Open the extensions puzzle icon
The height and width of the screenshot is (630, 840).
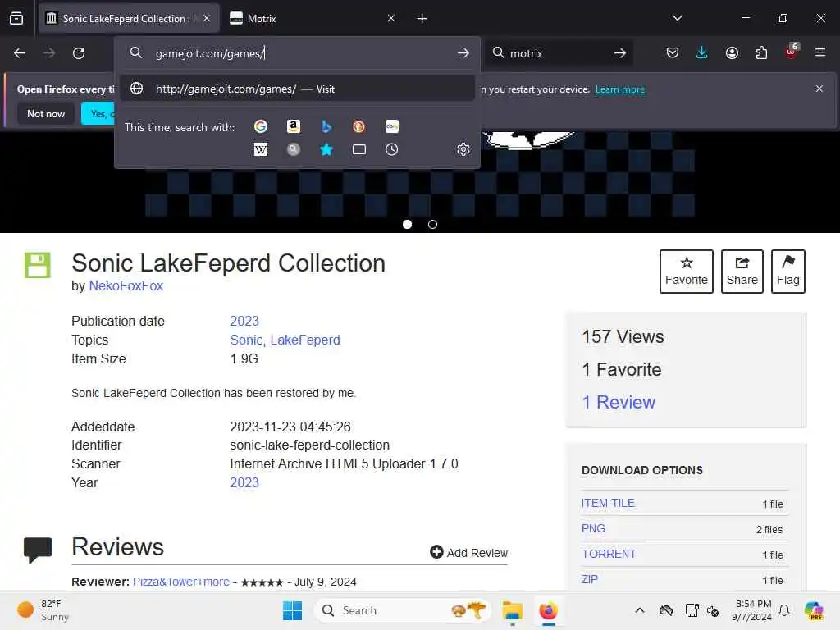point(761,53)
